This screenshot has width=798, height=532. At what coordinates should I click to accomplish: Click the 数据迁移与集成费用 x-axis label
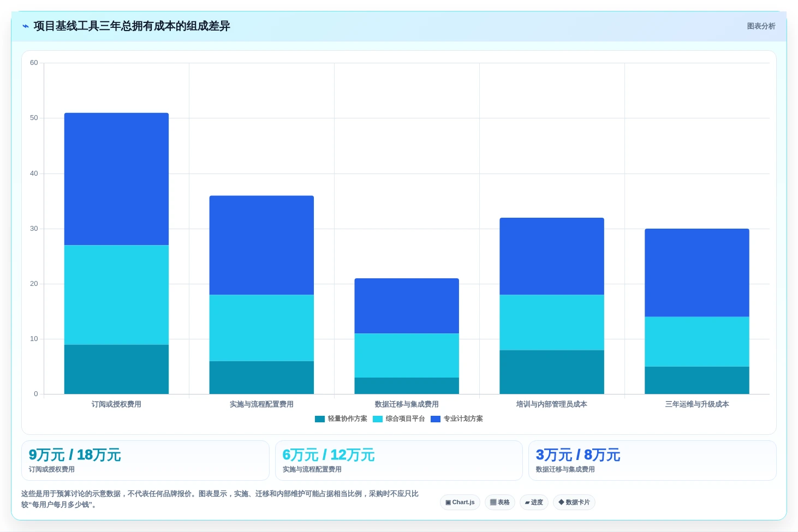pos(407,404)
